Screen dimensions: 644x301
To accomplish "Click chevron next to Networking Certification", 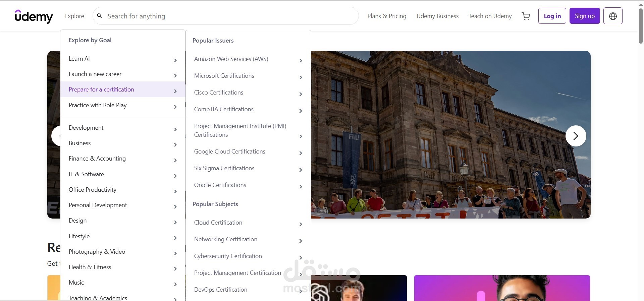I will point(301,241).
